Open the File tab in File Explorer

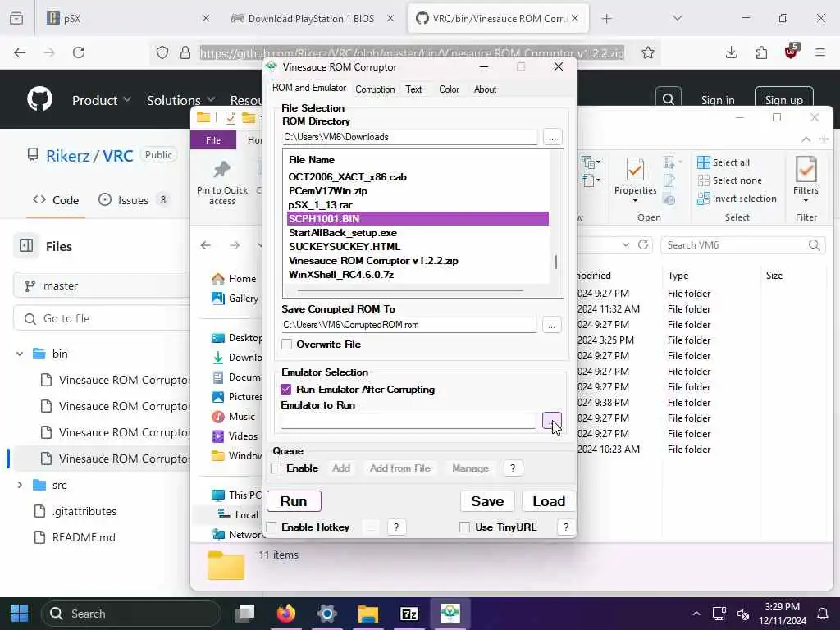pos(212,139)
